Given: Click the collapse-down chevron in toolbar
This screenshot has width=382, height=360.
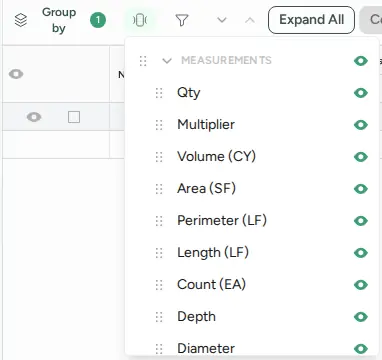Looking at the screenshot, I should pyautogui.click(x=222, y=20).
